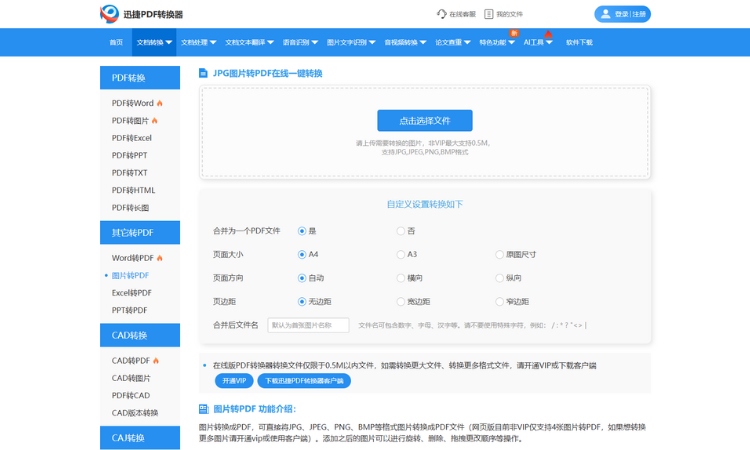Click the 点击选择文件 upload button
The width and height of the screenshot is (750, 450).
coord(425,120)
